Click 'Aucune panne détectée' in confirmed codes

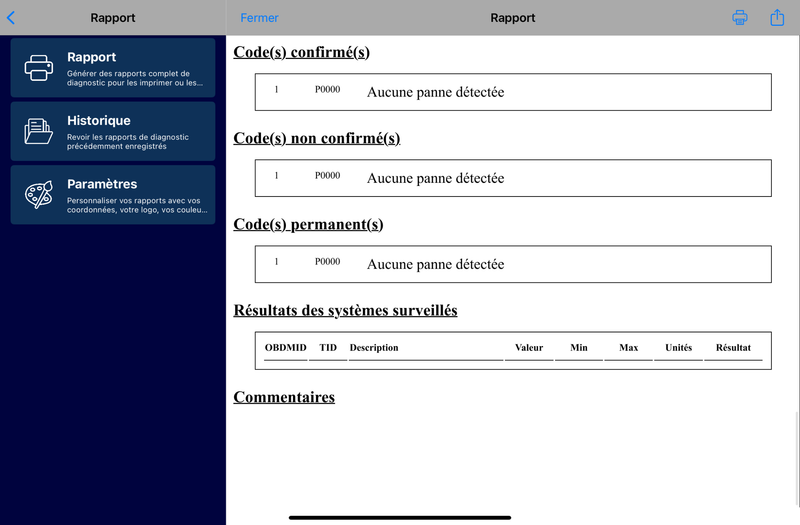point(436,92)
